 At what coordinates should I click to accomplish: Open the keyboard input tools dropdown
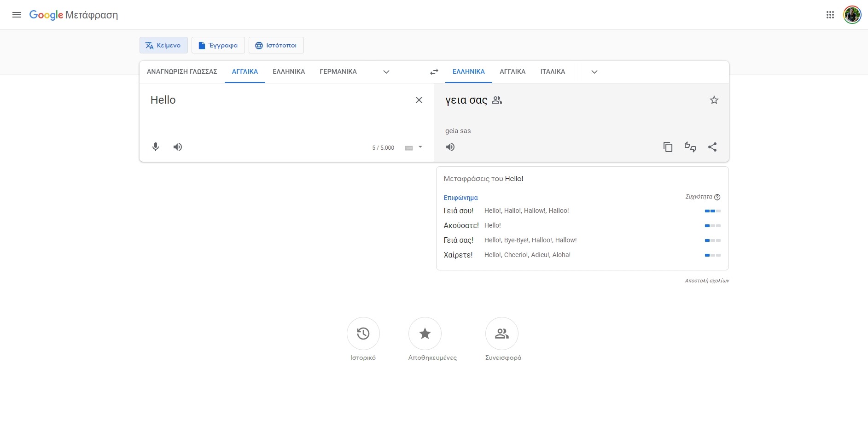(420, 147)
